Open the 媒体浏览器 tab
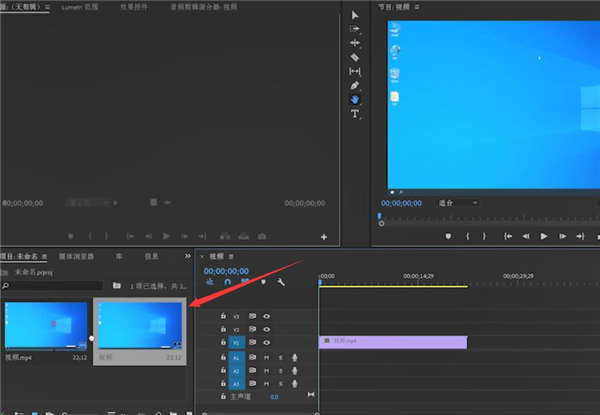 77,256
